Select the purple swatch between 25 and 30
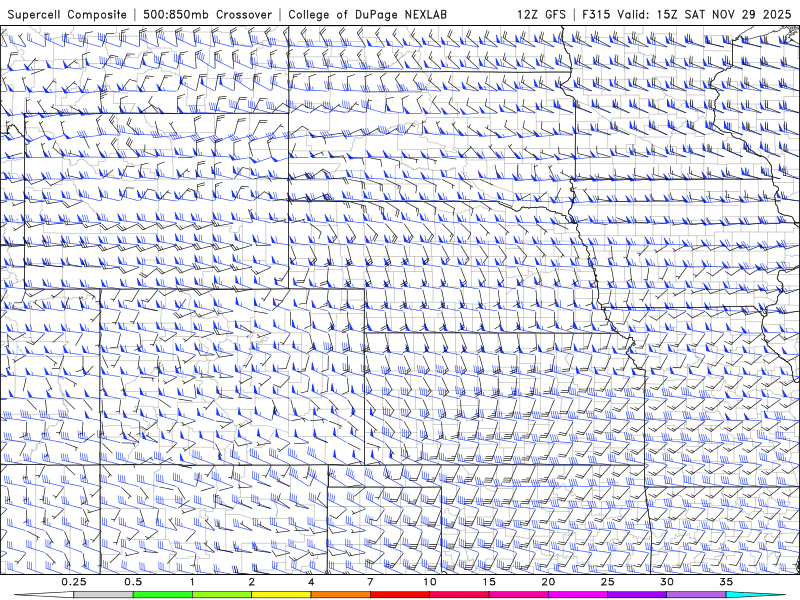Screen dimensions: 800x600 637,595
